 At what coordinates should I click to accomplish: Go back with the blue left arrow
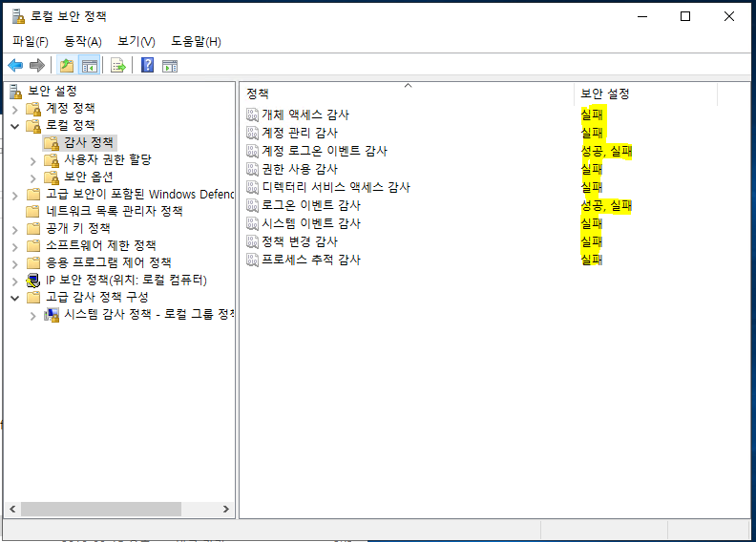click(x=15, y=66)
